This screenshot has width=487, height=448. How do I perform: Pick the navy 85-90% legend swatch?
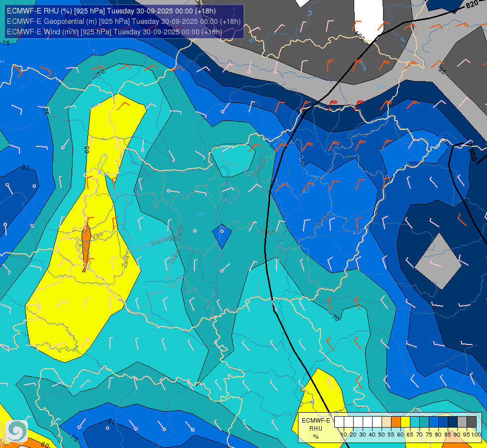click(x=453, y=422)
